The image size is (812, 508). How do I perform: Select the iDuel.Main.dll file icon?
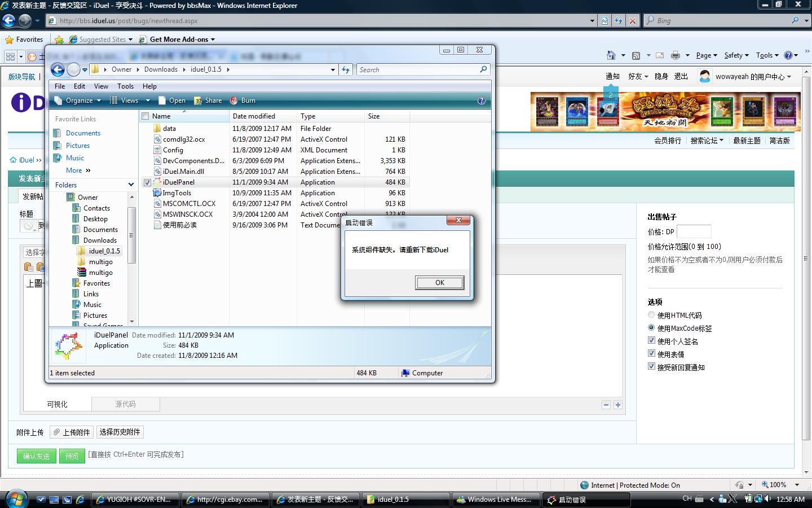pos(157,171)
